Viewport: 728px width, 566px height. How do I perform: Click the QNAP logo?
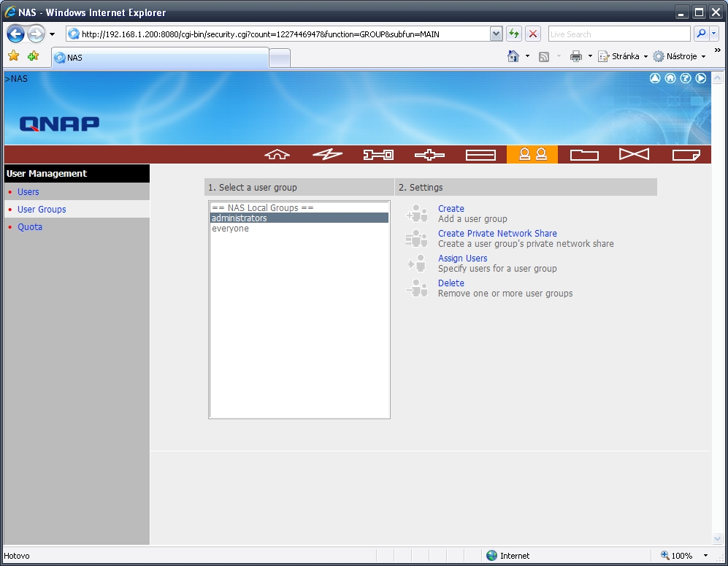59,123
